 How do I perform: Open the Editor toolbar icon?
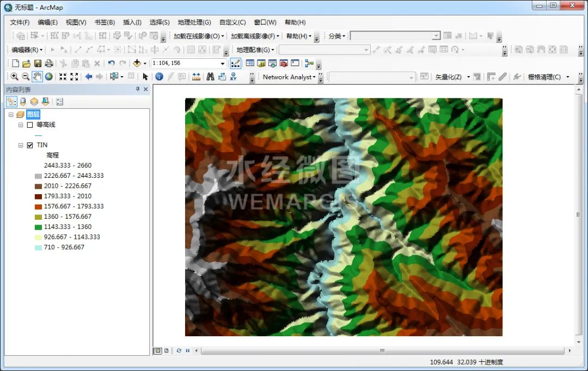coord(236,63)
